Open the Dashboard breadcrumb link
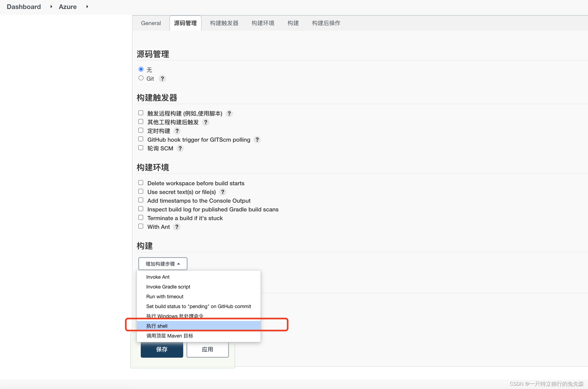The width and height of the screenshot is (588, 389). click(x=24, y=7)
